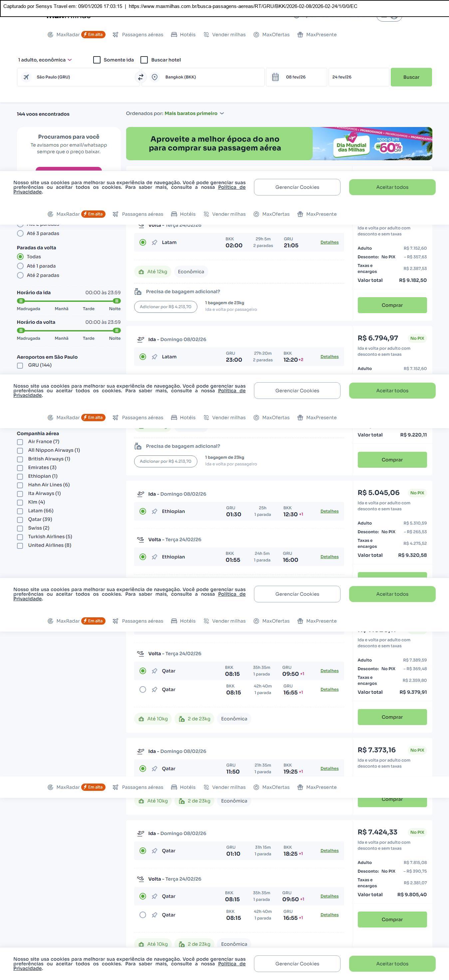Open the 24 fev/26 return date picker
Image resolution: width=449 pixels, height=980 pixels.
point(358,77)
